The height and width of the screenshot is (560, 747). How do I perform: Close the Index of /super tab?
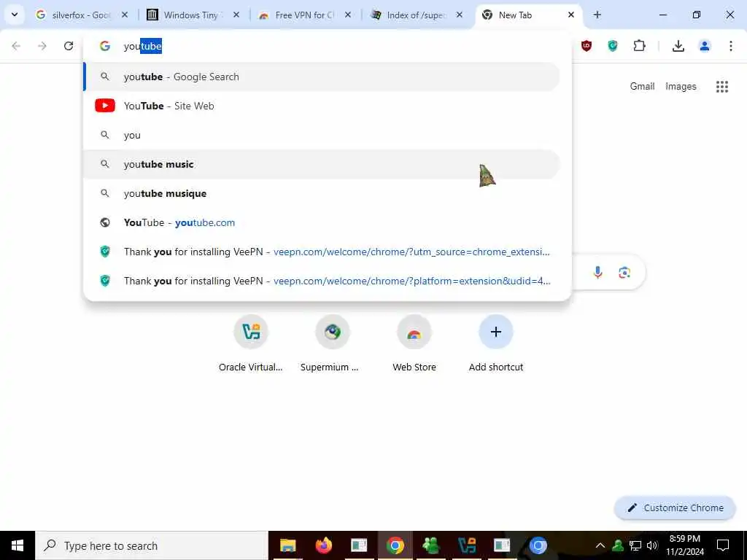point(460,15)
